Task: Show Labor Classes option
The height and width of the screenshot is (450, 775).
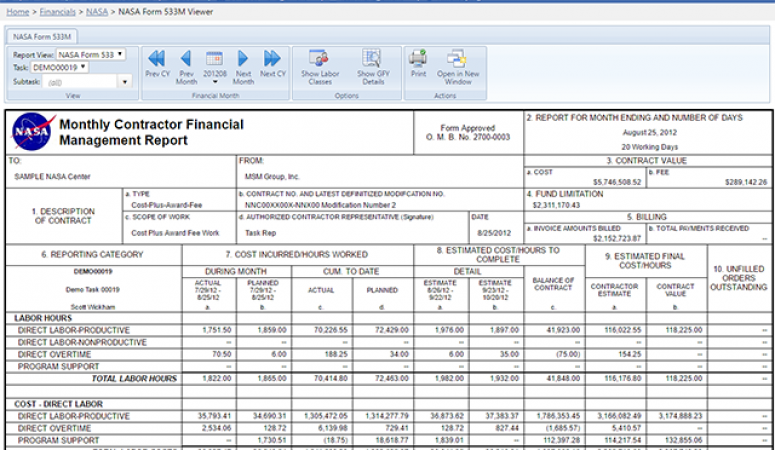Action: click(x=320, y=67)
